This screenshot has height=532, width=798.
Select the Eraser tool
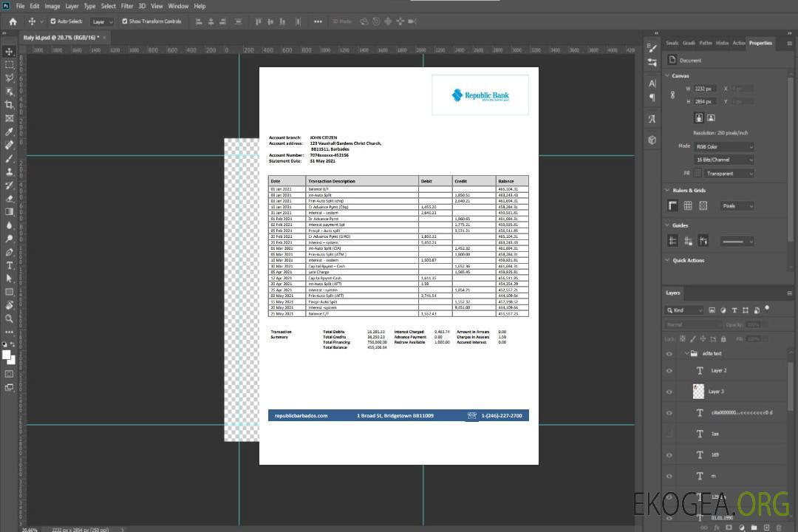pos(9,199)
